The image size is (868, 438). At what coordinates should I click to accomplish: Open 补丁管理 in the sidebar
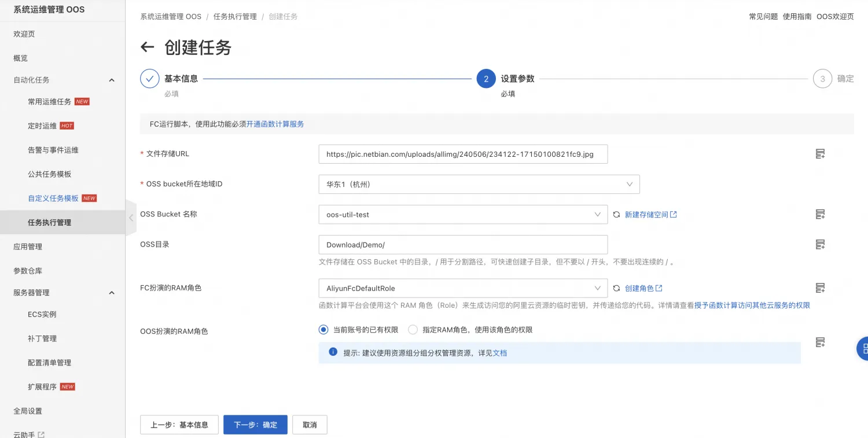tap(42, 339)
